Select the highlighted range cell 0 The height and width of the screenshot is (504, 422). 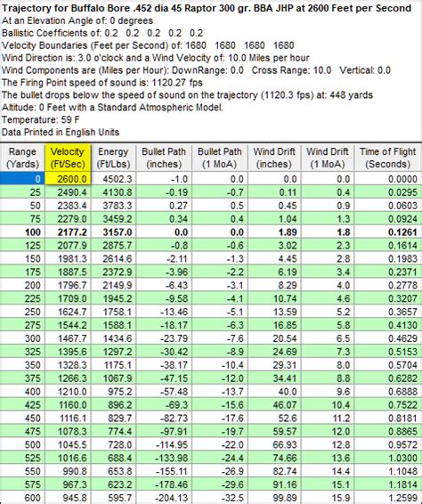(x=22, y=179)
